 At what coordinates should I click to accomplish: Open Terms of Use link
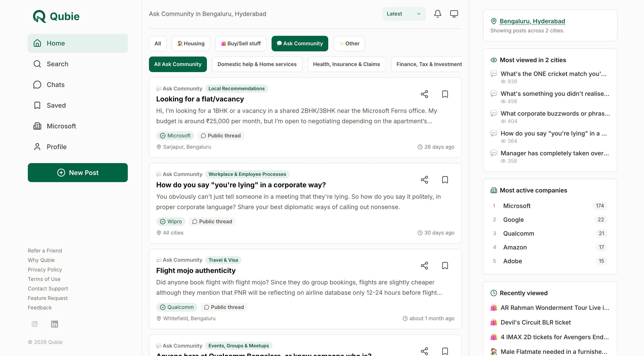[x=44, y=279]
